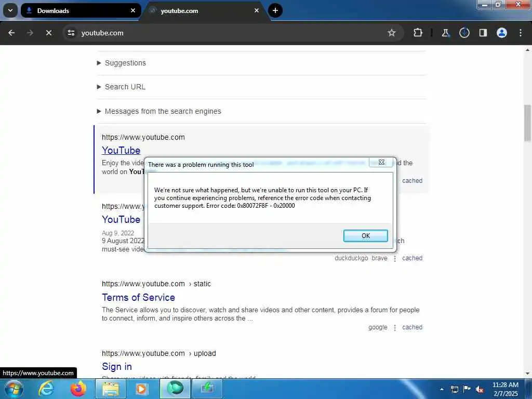
Task: Bookmark this page with the star
Action: coord(392,33)
